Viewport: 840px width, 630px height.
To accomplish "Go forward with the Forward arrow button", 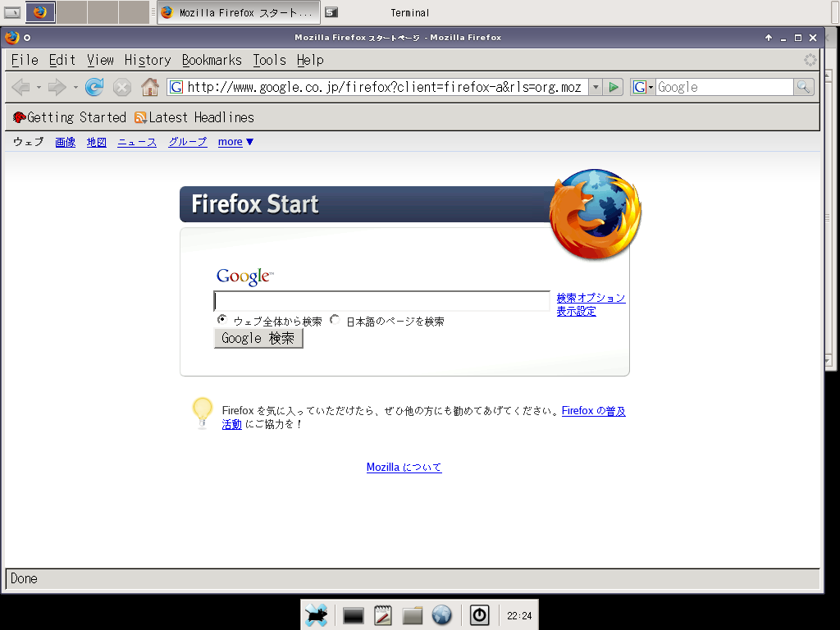I will pyautogui.click(x=57, y=87).
